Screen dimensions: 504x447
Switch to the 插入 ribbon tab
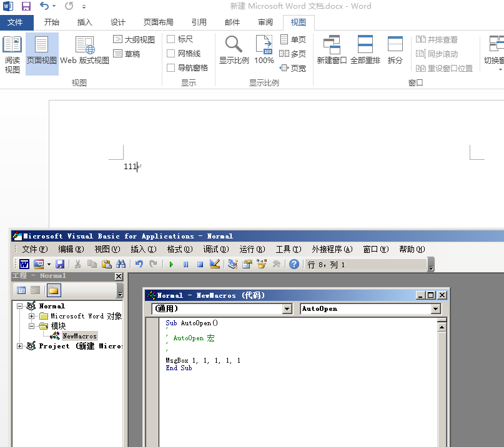(x=85, y=22)
